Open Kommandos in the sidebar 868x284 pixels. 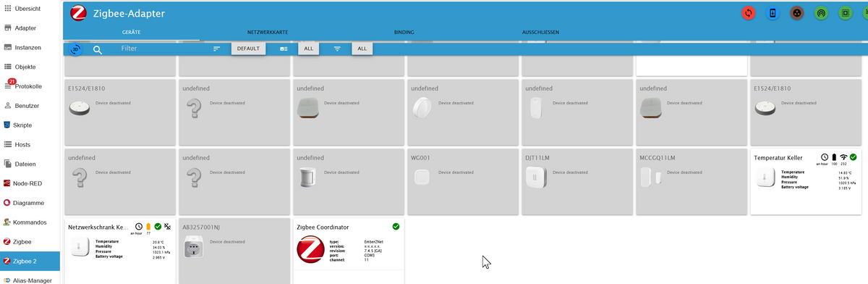(x=30, y=222)
